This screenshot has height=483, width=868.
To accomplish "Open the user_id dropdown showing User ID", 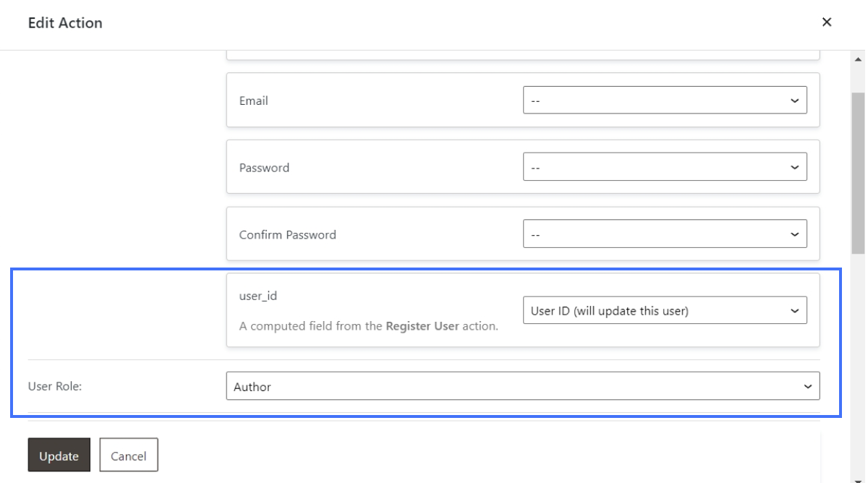I will [x=664, y=312].
